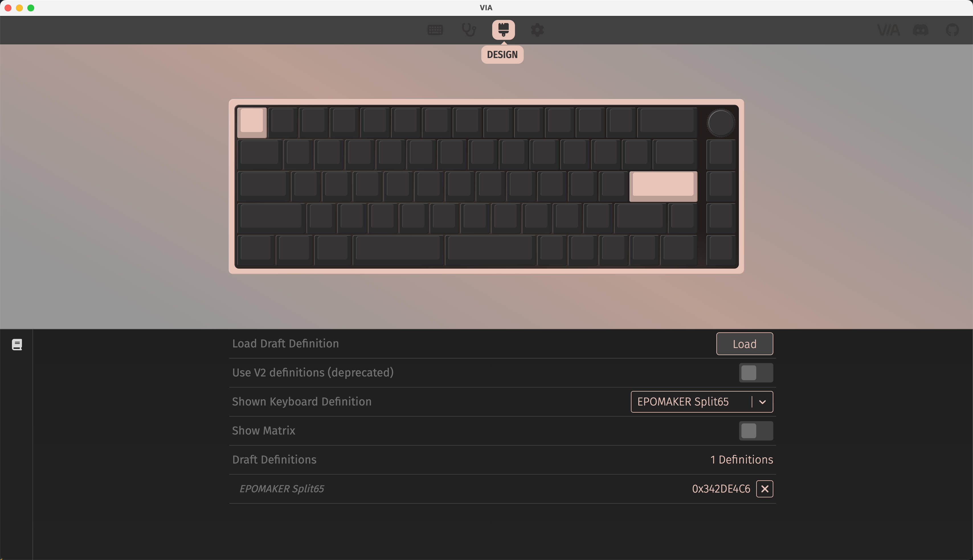The width and height of the screenshot is (973, 560).
Task: Enable the Show Matrix switch
Action: (756, 431)
